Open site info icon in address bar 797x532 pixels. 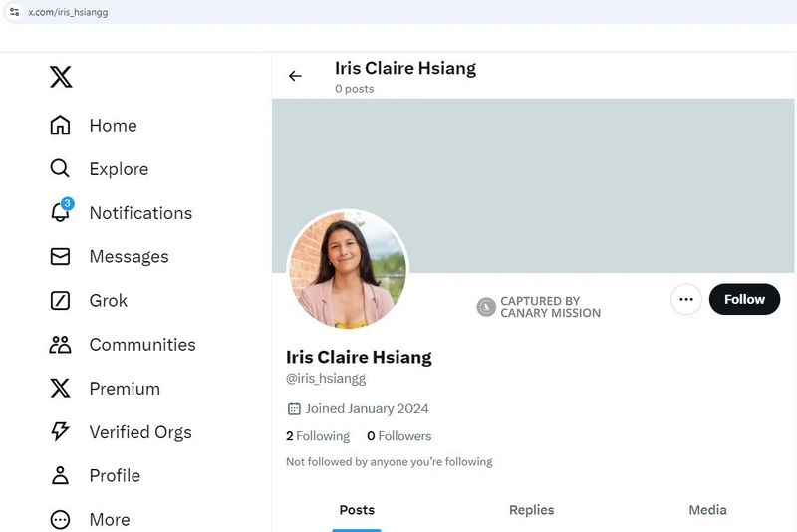pyautogui.click(x=14, y=12)
